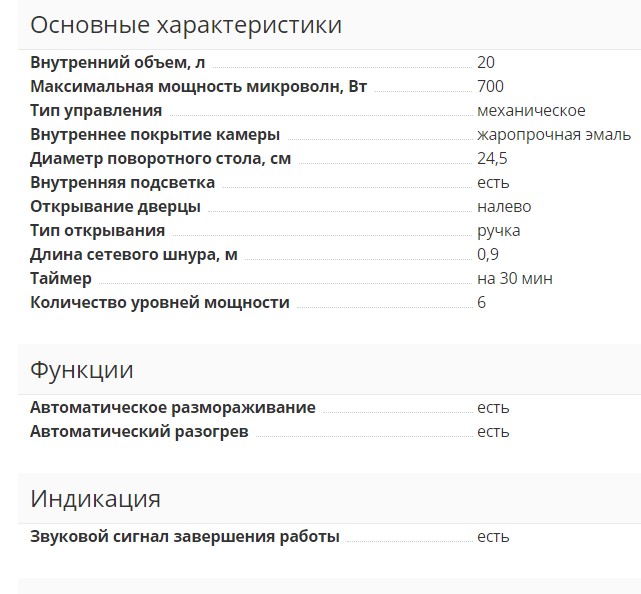Click the "Тип управления" label
This screenshot has width=641, height=594.
96,111
